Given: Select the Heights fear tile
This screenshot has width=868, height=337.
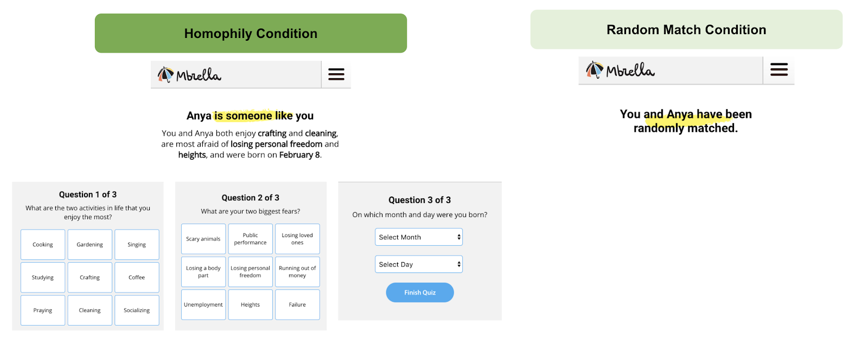Looking at the screenshot, I should click(251, 304).
